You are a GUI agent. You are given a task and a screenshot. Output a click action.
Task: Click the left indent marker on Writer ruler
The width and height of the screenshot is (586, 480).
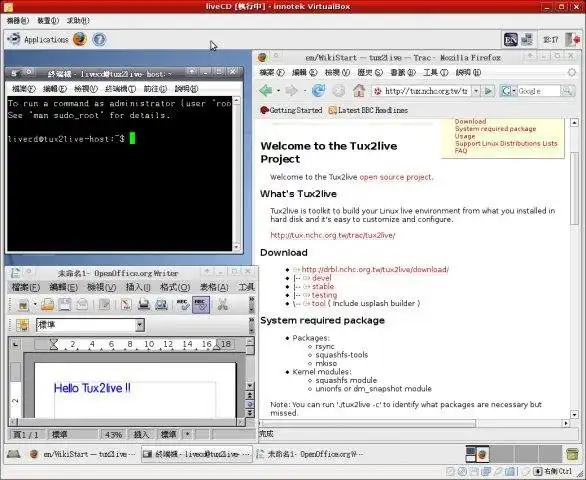[54, 344]
